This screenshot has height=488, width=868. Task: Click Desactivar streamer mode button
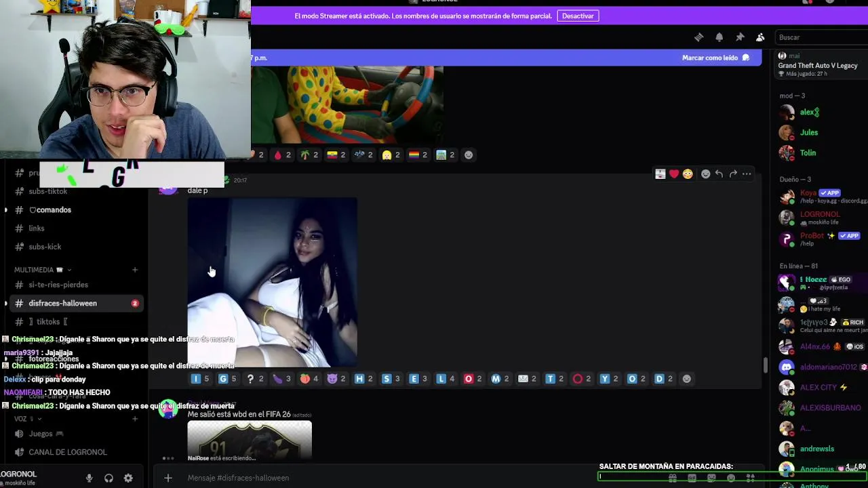578,16
